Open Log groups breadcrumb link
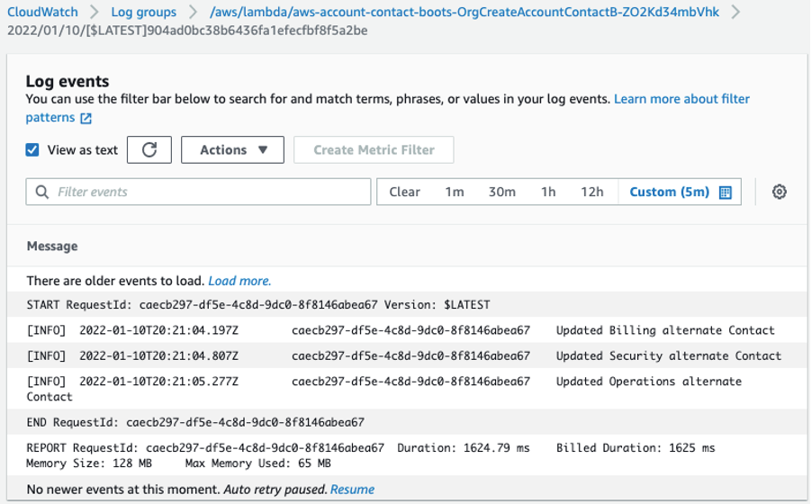 point(143,12)
